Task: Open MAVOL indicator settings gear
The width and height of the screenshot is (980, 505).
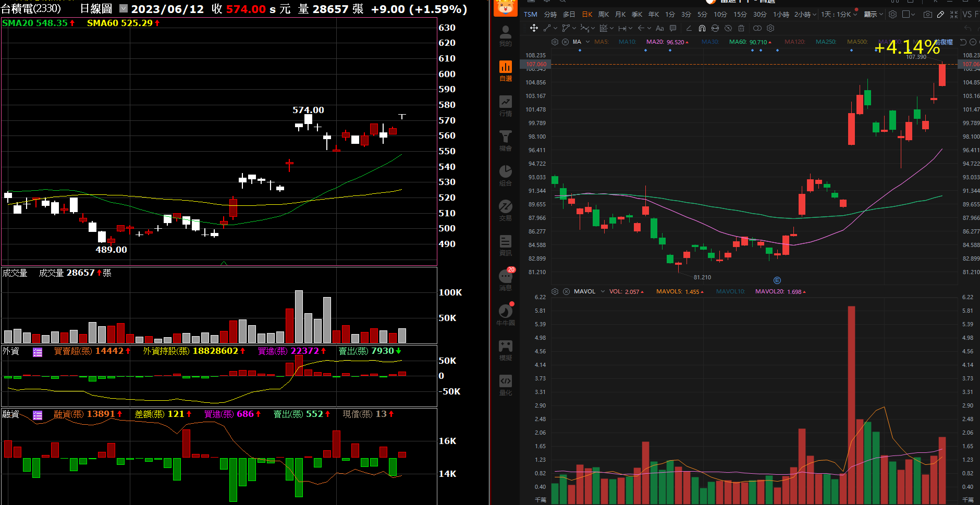Action: pos(555,291)
